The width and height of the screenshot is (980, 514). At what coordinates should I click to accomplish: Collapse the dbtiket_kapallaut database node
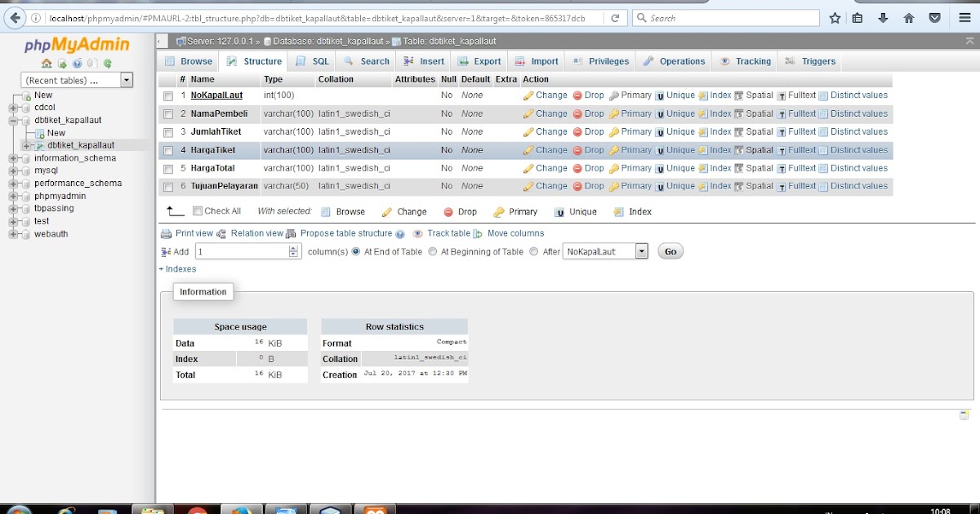click(14, 120)
